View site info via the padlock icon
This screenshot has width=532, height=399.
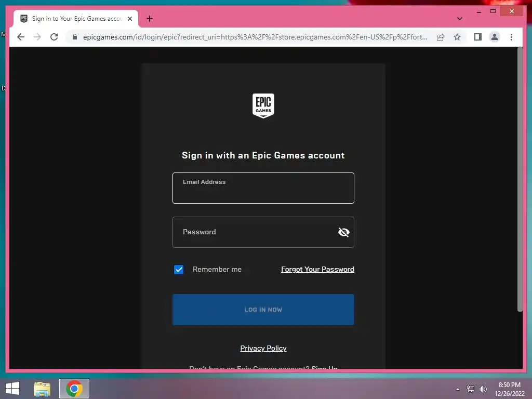click(x=75, y=37)
